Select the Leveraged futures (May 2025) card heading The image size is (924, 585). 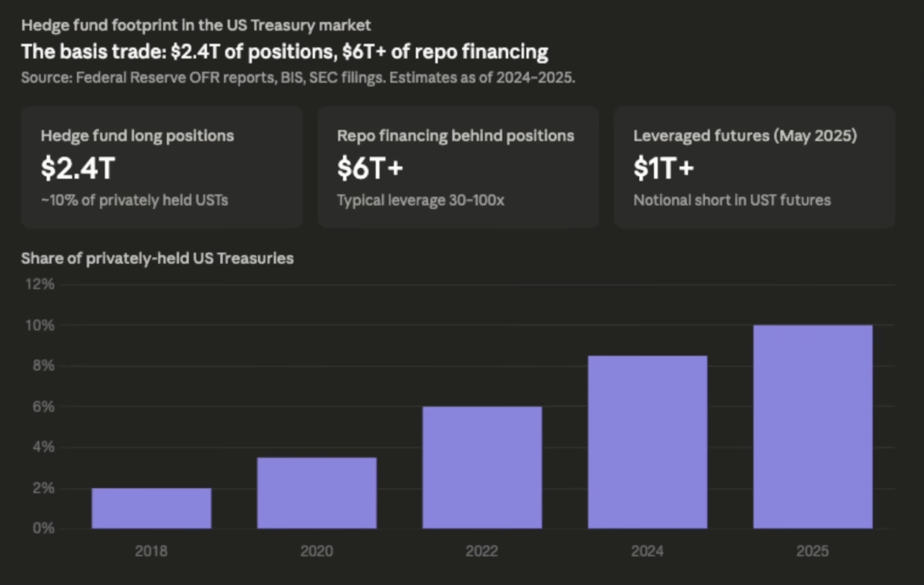[x=745, y=136]
